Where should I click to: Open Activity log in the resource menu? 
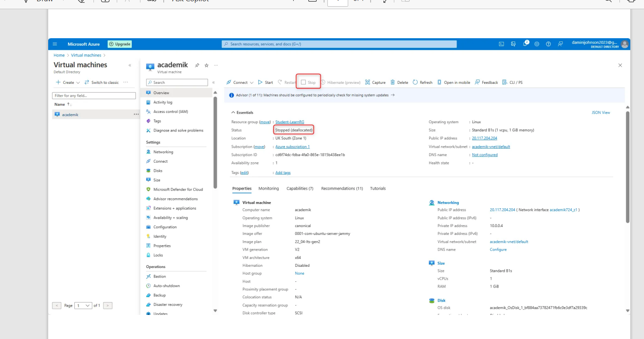(163, 102)
